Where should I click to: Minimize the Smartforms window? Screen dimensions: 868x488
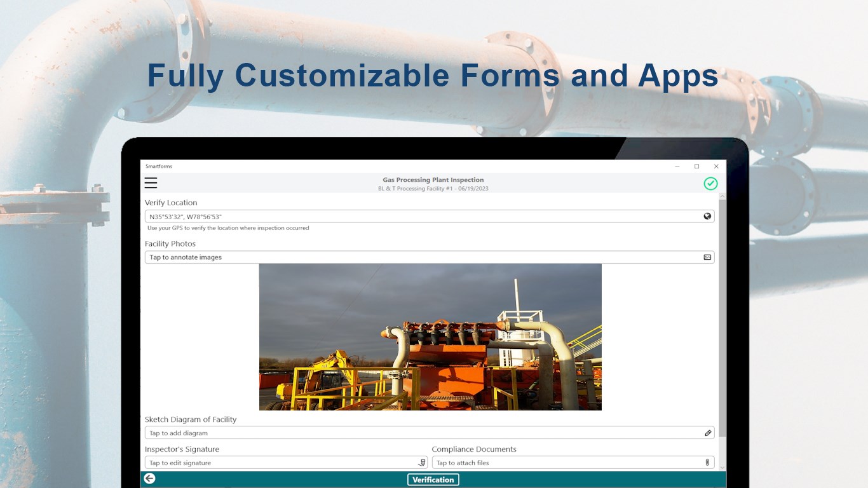pos(677,166)
